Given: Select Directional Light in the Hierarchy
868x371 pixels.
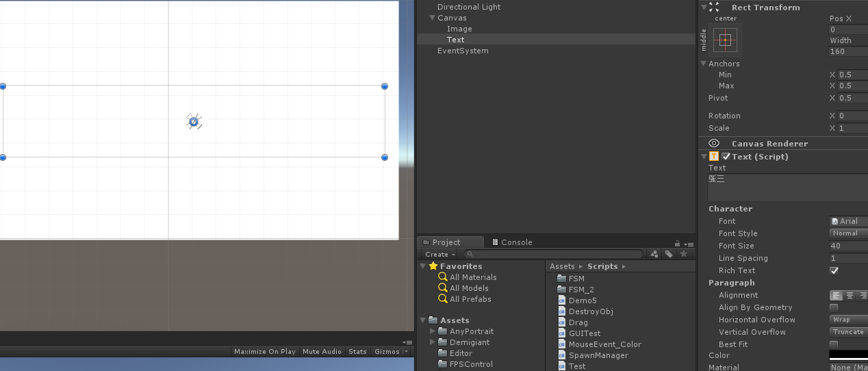Looking at the screenshot, I should click(x=469, y=7).
